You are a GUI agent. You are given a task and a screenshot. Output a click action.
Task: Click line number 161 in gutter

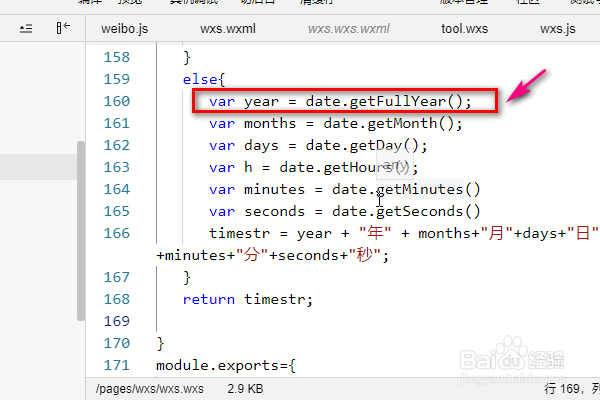(x=117, y=123)
